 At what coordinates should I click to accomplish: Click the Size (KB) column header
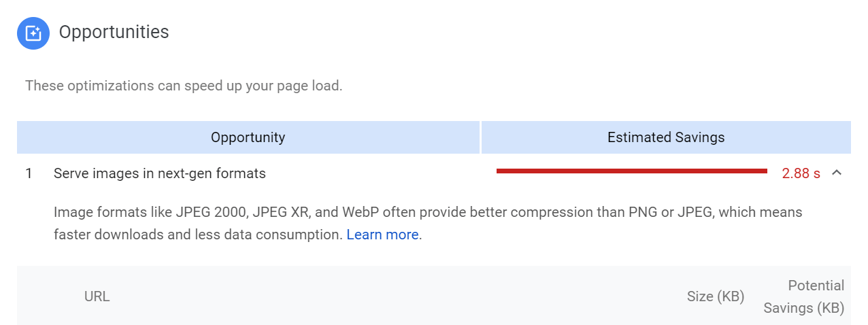pos(716,296)
